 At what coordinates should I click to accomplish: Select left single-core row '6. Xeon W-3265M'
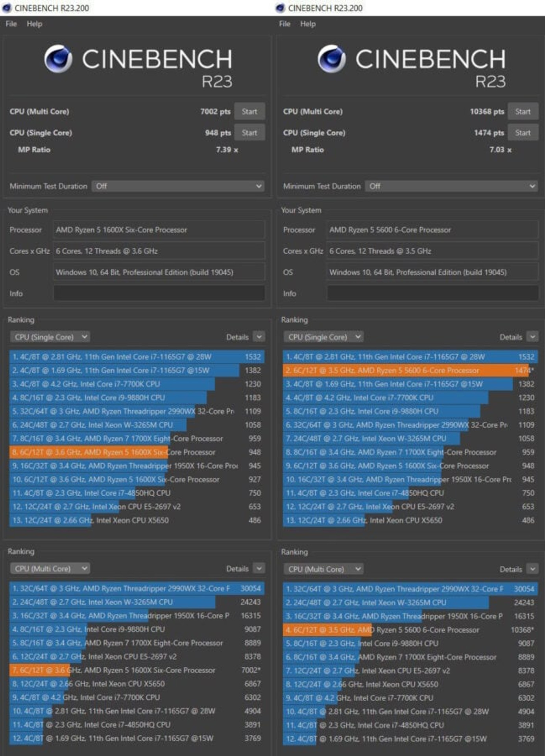137,425
